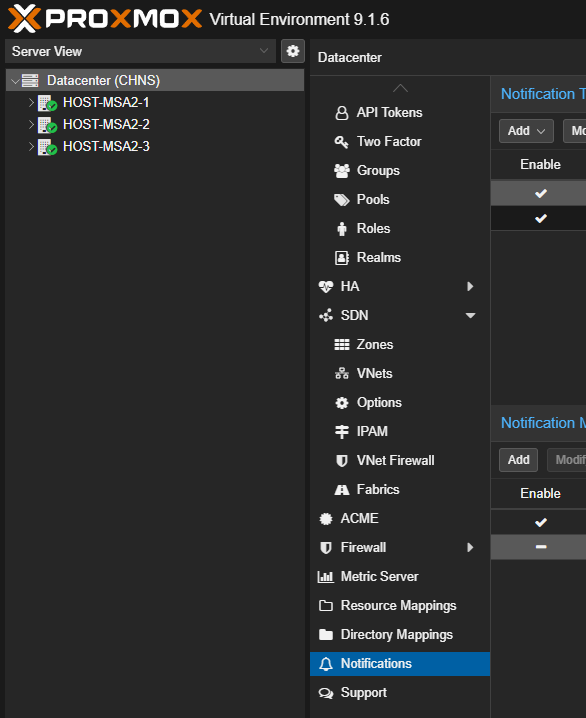
Task: Click the Proxmox logo
Action: pyautogui.click(x=105, y=19)
